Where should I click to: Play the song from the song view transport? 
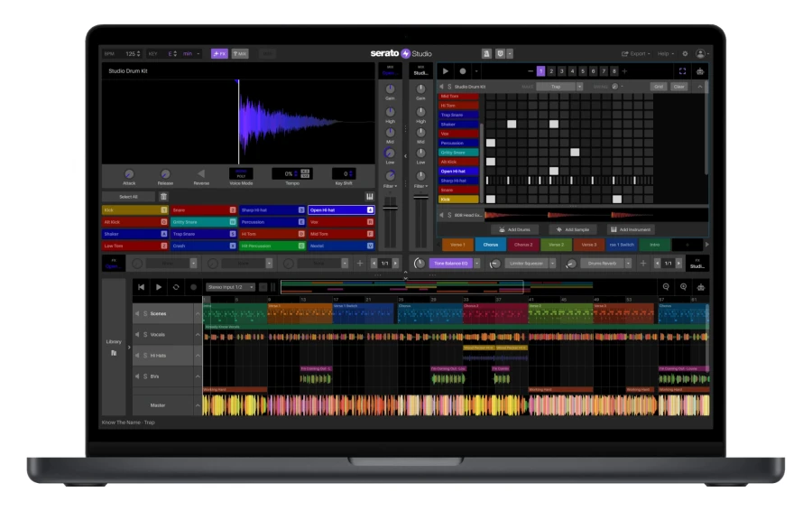159,287
